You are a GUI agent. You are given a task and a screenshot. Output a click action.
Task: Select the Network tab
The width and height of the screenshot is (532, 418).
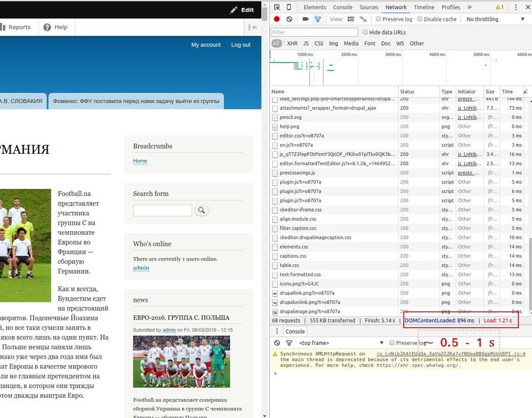pos(396,7)
